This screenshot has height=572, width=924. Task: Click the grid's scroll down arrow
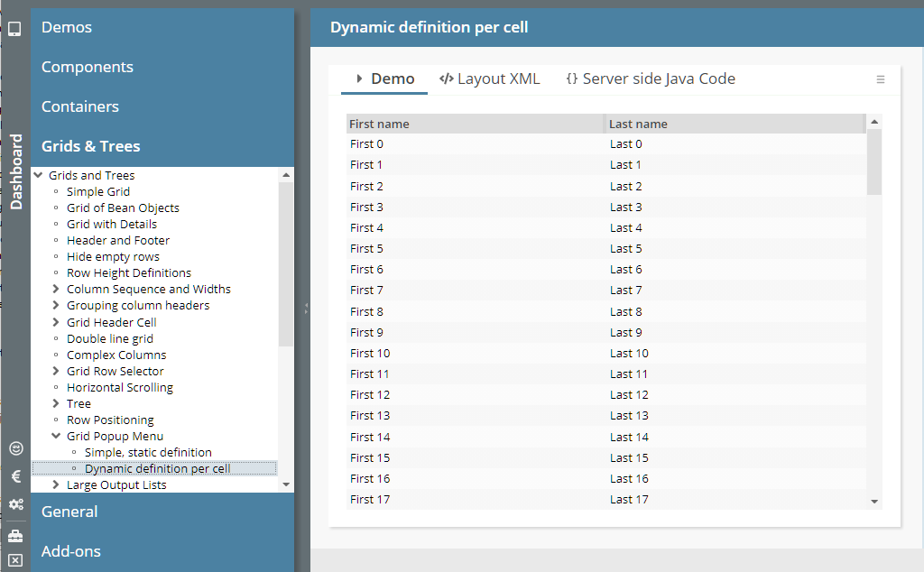pyautogui.click(x=873, y=501)
